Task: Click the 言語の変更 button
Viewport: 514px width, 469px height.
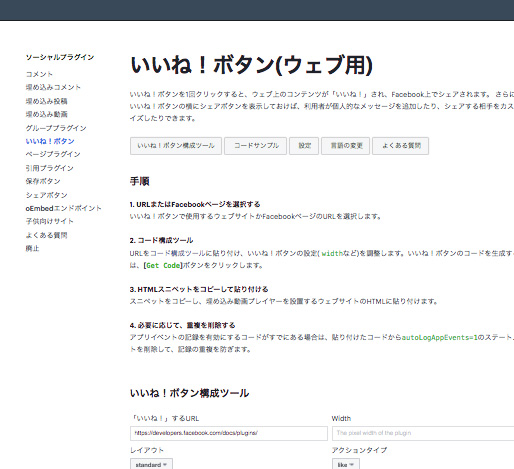Action: (345, 146)
